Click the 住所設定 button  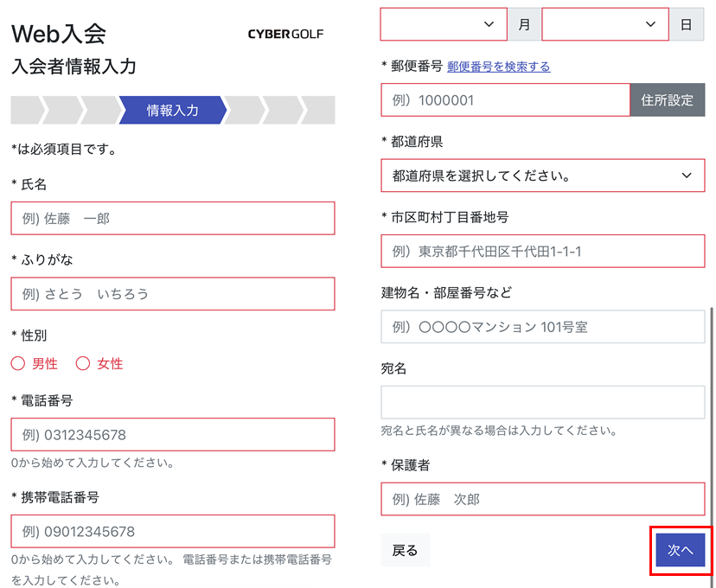667,100
